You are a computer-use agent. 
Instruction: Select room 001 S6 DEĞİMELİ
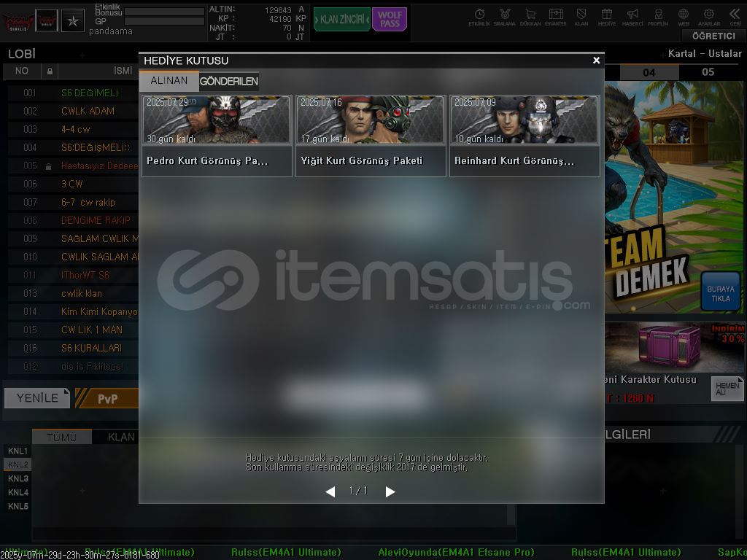[x=73, y=93]
